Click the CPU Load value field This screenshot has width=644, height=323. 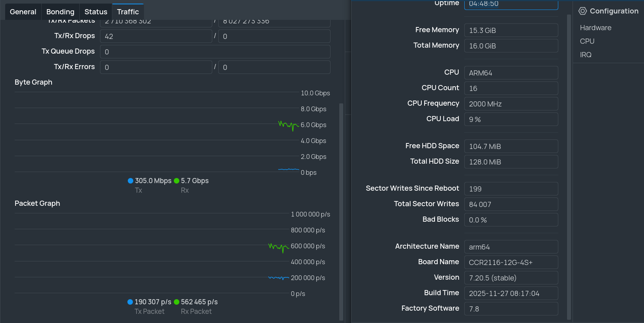coord(511,119)
